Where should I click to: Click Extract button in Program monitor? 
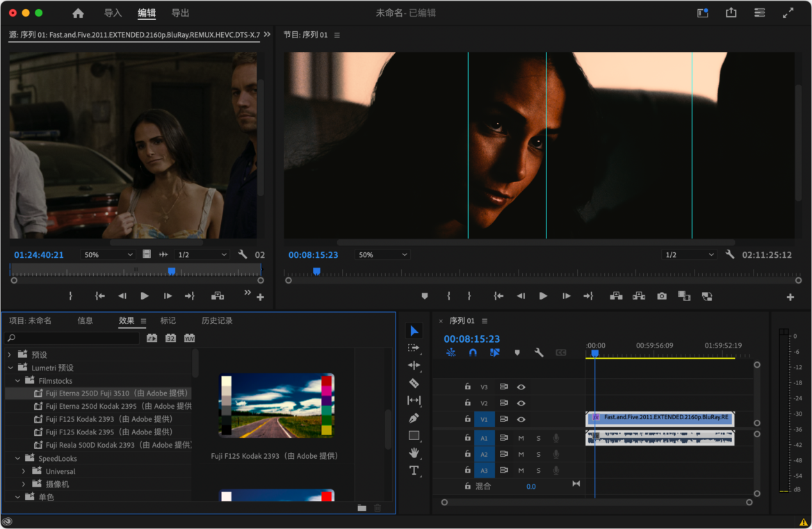[638, 296]
